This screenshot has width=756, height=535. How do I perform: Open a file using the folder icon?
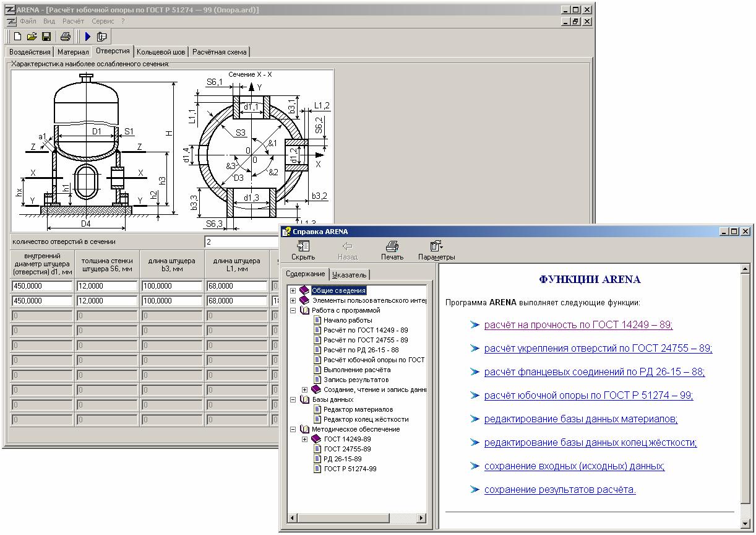pyautogui.click(x=32, y=37)
